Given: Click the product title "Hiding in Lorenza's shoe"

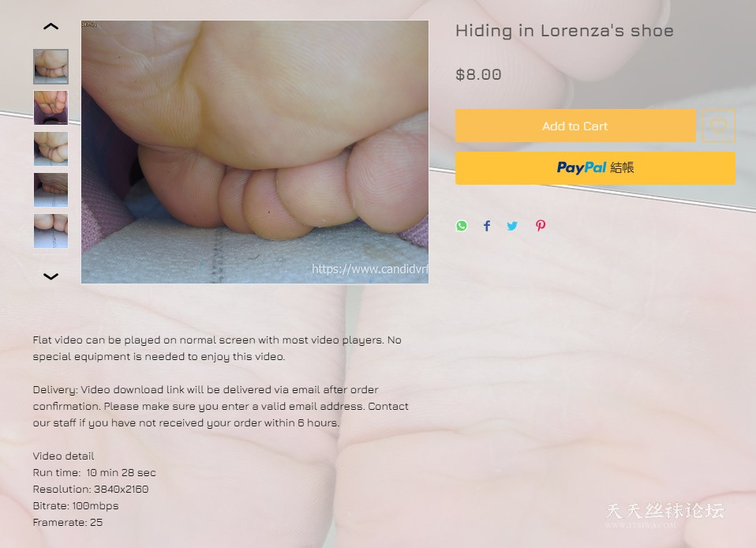Looking at the screenshot, I should tap(564, 31).
